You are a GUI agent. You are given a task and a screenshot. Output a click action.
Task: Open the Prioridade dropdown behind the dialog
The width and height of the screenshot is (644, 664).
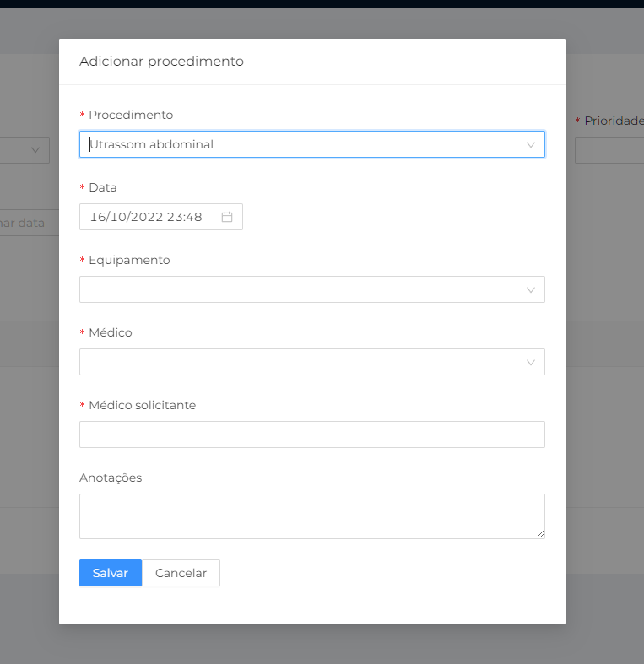coord(609,150)
